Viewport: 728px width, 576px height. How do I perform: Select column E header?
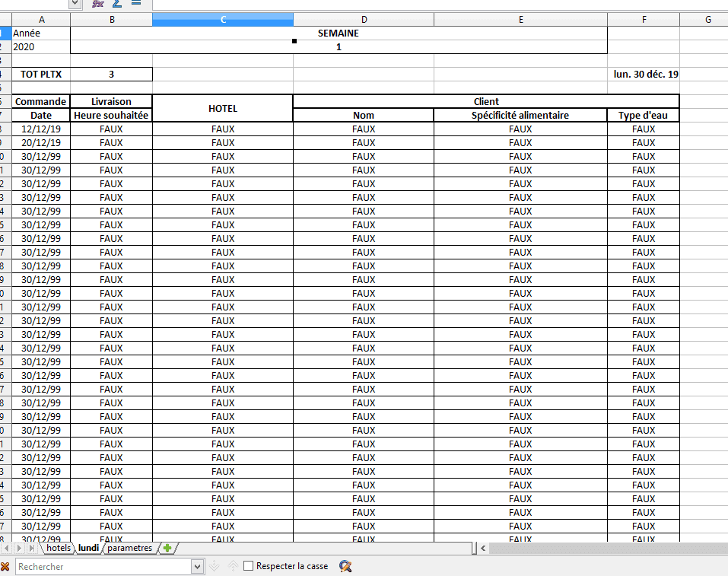[x=520, y=20]
